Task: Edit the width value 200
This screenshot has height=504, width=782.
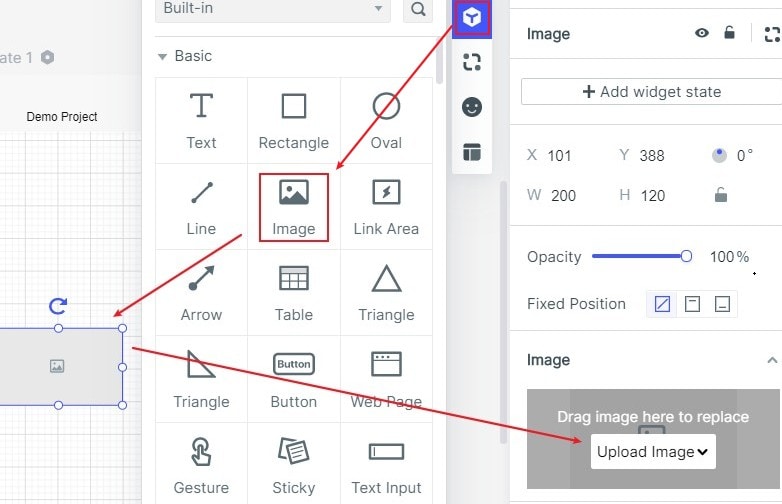Action: (564, 195)
